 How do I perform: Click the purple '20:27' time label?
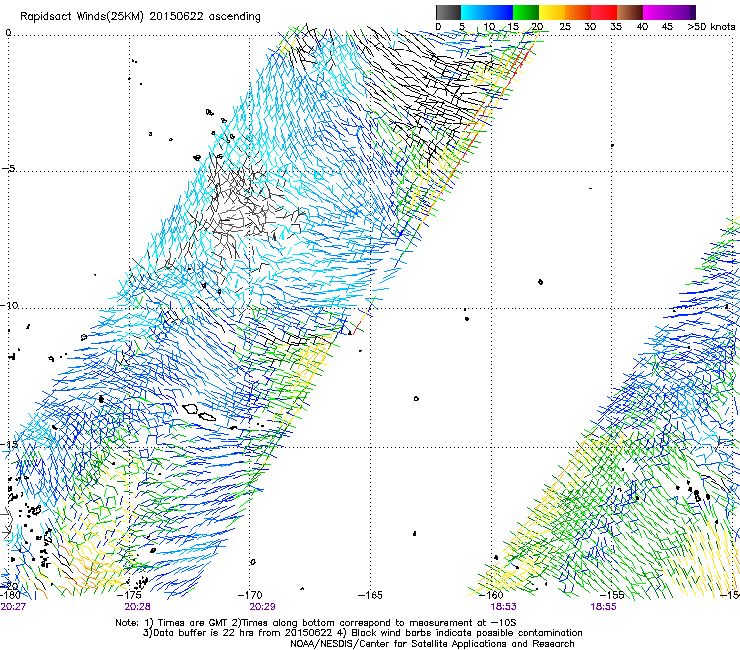point(13,607)
